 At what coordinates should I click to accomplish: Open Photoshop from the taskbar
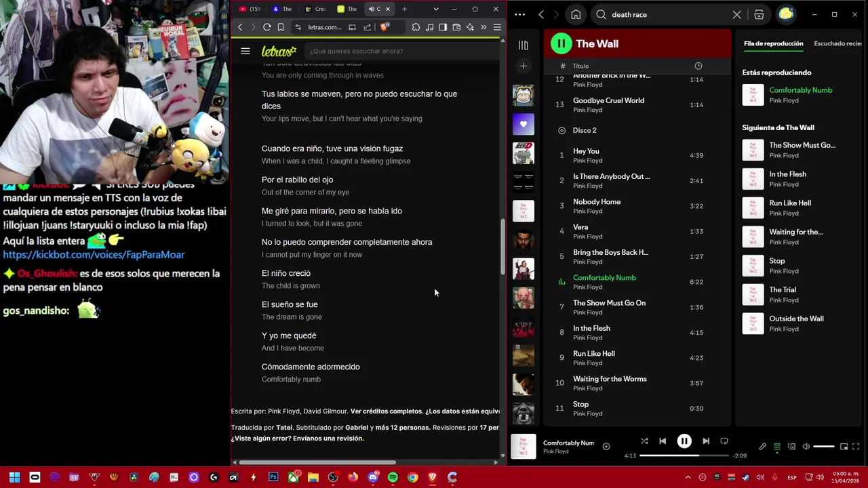pyautogui.click(x=273, y=477)
